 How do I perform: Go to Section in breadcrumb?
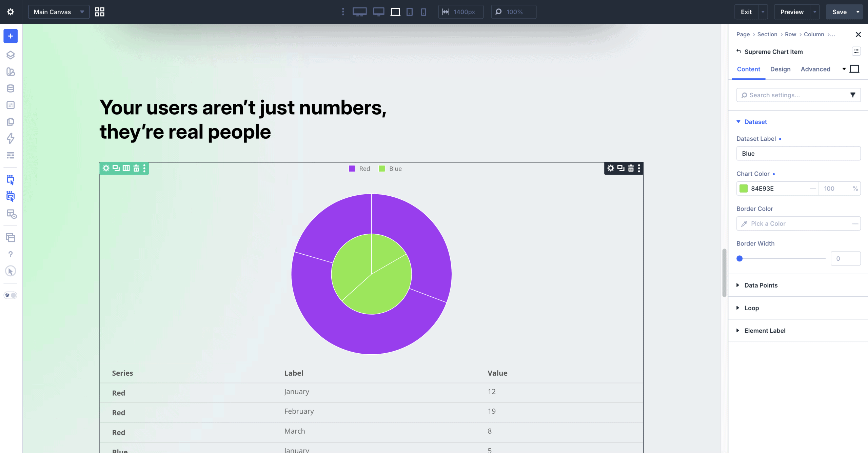[x=767, y=34]
